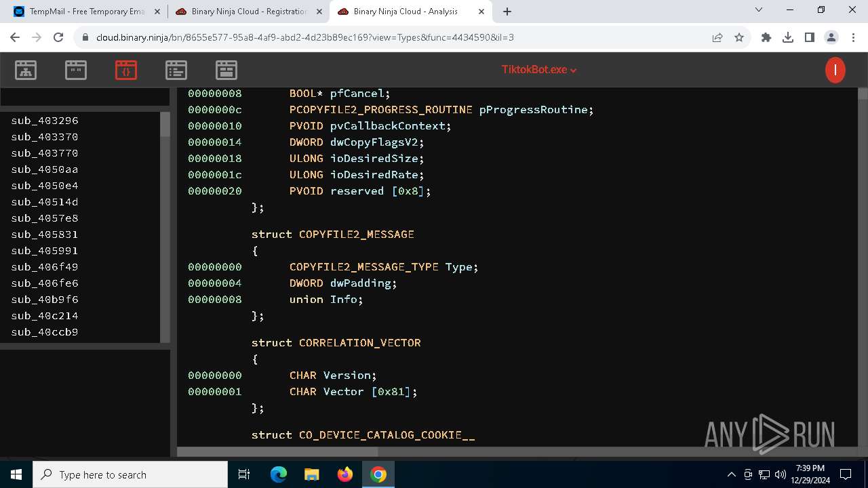Click the CORRELATION_VECTOR struct name
Screen dimensions: 868x488
[x=360, y=343]
